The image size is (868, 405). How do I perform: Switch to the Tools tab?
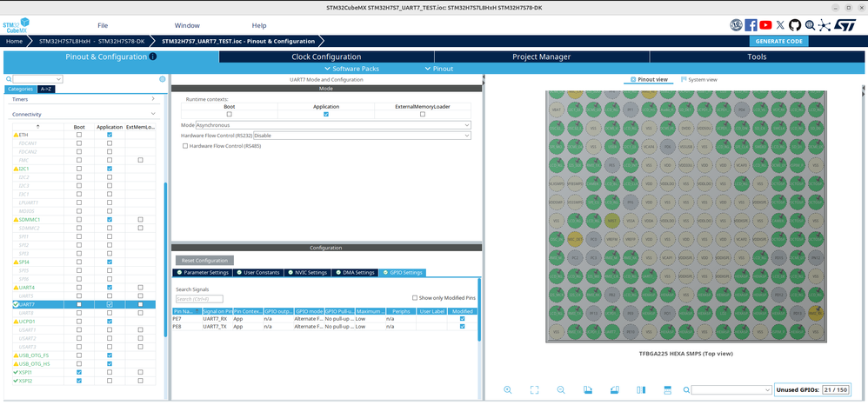coord(757,56)
